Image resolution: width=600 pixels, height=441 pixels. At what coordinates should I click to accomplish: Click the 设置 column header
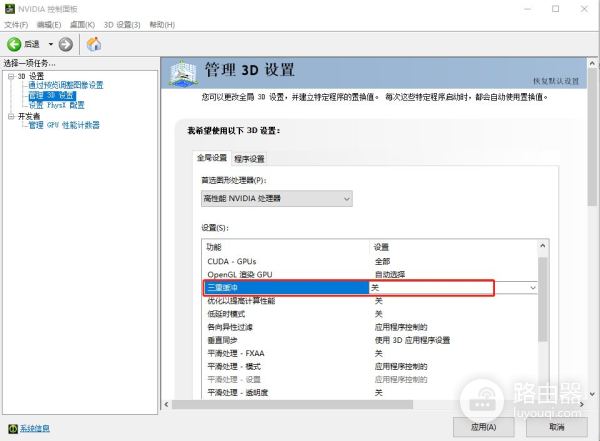pyautogui.click(x=453, y=247)
